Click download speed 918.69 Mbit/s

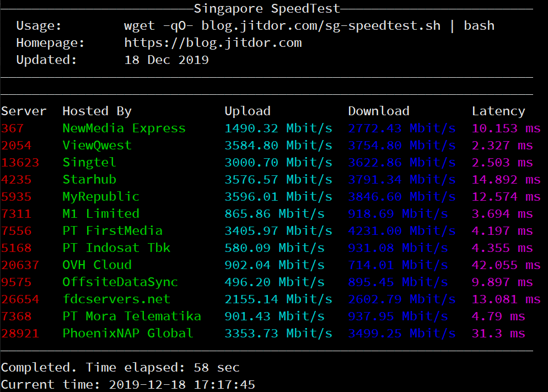[x=398, y=214]
